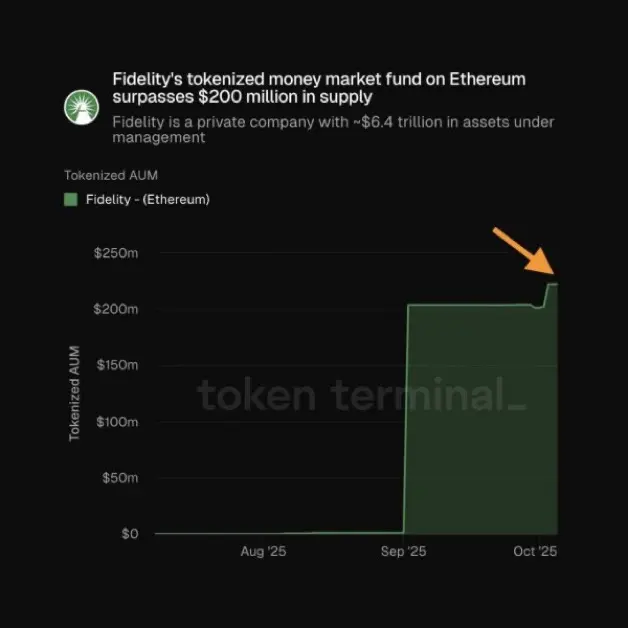
Task: Click the green Fidelity legend color square
Action: point(70,199)
